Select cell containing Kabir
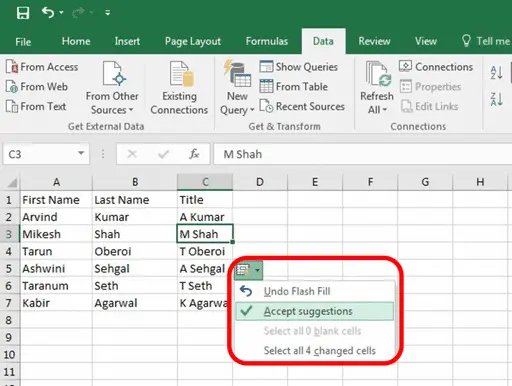The width and height of the screenshot is (512, 386). (56, 303)
